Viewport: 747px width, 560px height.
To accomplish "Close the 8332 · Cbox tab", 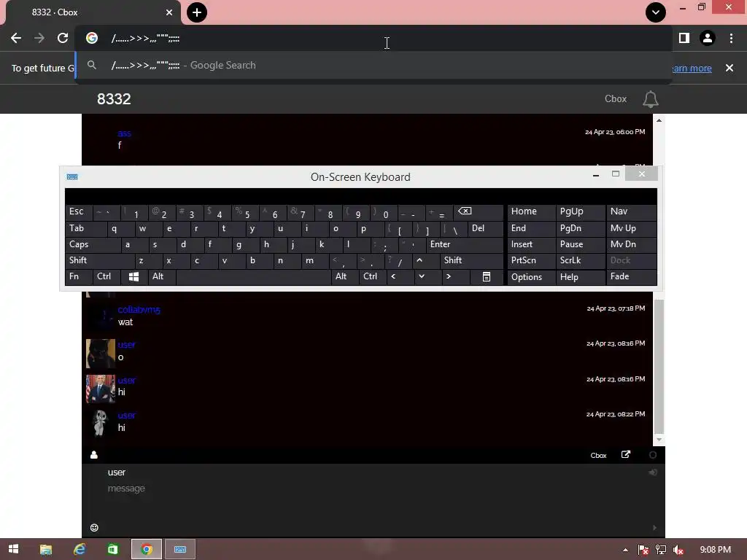I will [169, 12].
